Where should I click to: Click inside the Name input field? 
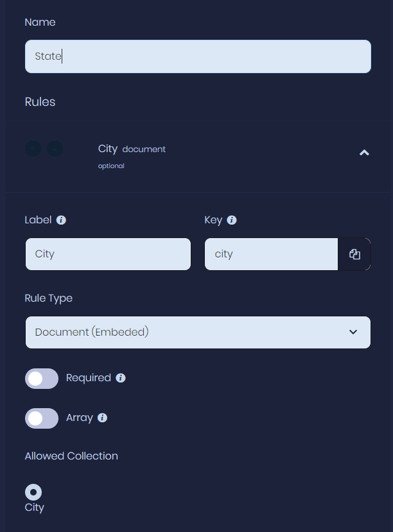(x=198, y=56)
